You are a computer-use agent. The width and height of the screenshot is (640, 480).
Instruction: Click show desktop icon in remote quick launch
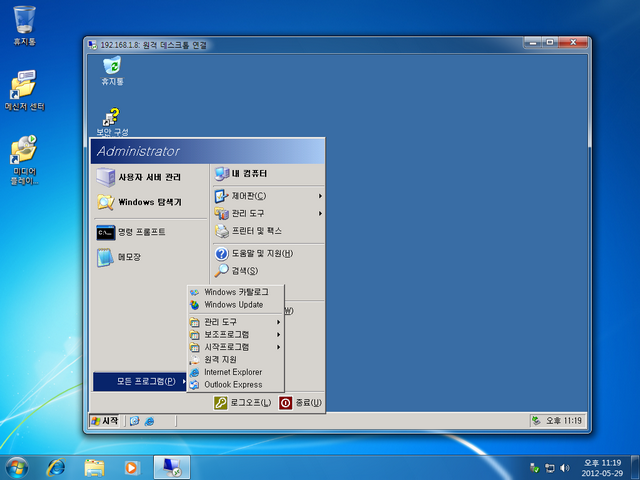pyautogui.click(x=135, y=421)
